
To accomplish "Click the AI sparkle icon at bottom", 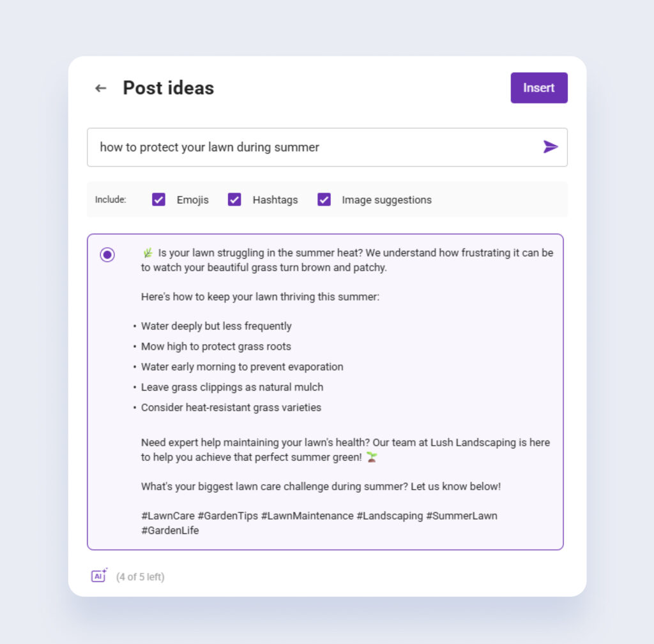I will (x=99, y=576).
